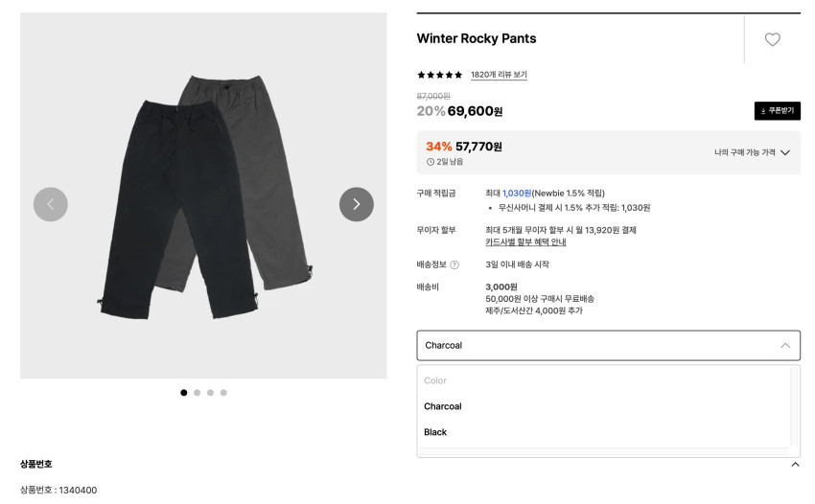Click the clock icon beside 2일 남음

(431, 162)
